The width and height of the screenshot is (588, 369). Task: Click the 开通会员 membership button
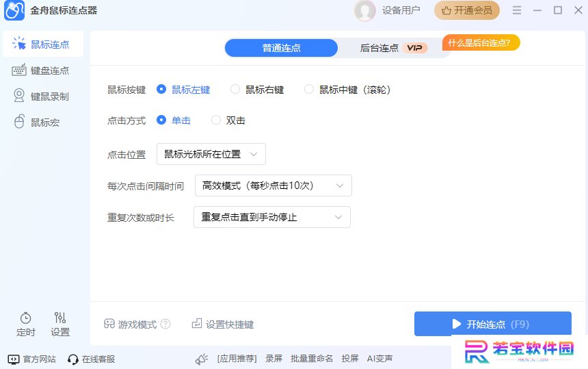point(467,10)
